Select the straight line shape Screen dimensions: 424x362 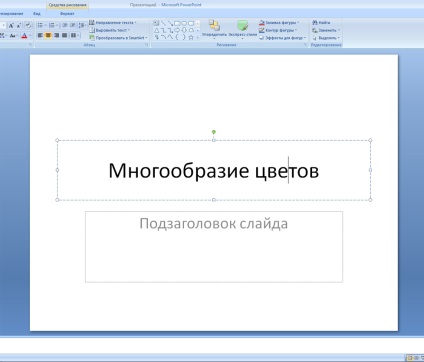click(x=163, y=23)
